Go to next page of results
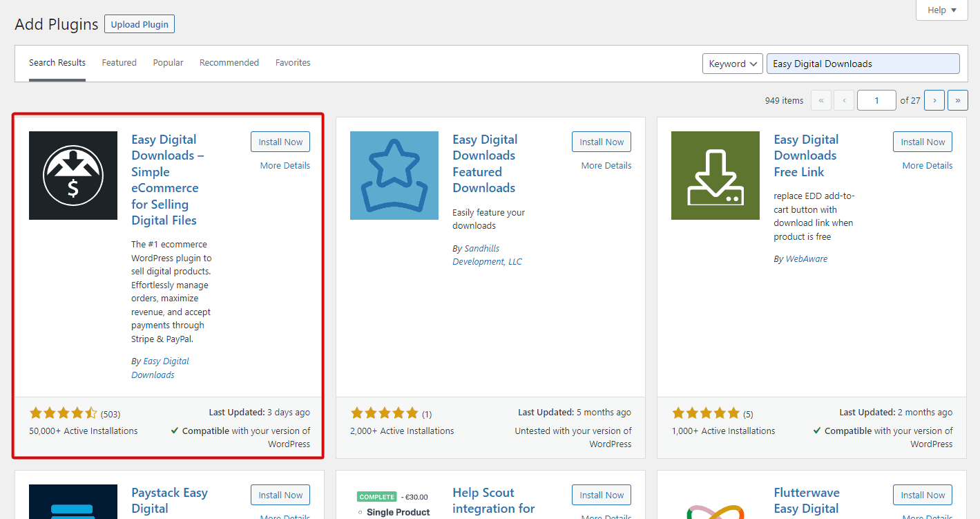Screen dimensions: 980x519 pyautogui.click(x=934, y=100)
